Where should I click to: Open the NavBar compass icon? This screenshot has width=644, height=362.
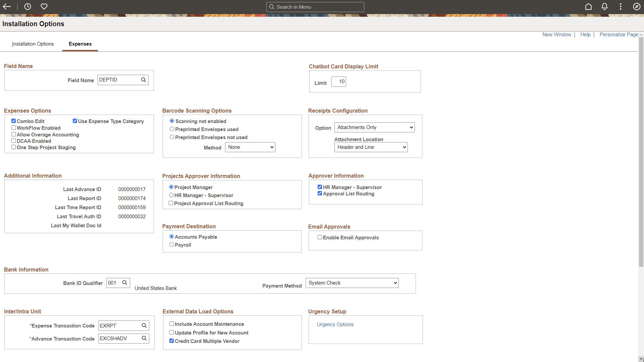coord(637,6)
